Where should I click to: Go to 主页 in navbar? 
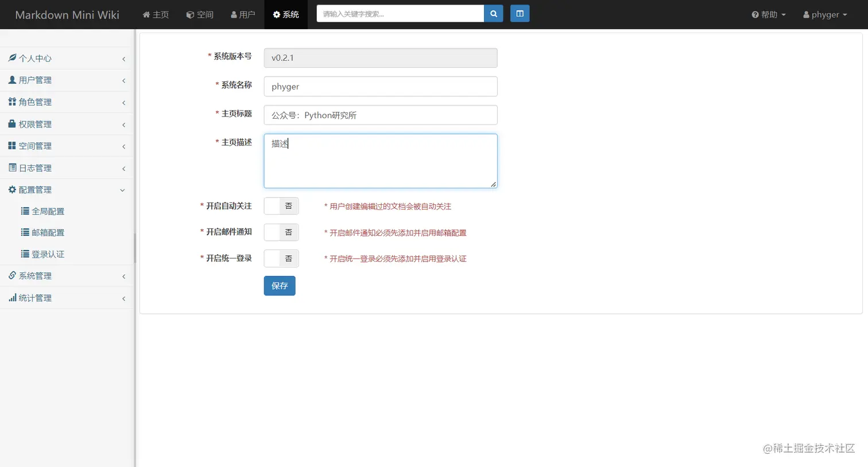click(156, 14)
